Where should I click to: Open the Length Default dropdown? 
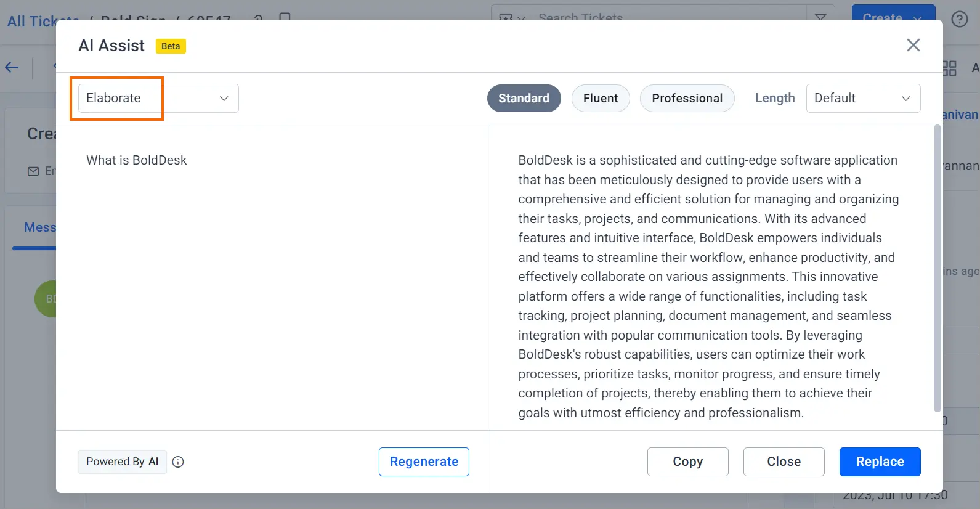(863, 98)
